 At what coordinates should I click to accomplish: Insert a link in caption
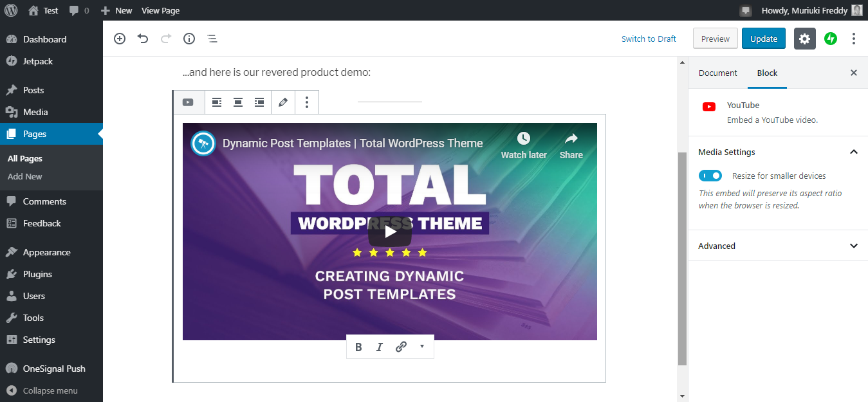pos(401,347)
